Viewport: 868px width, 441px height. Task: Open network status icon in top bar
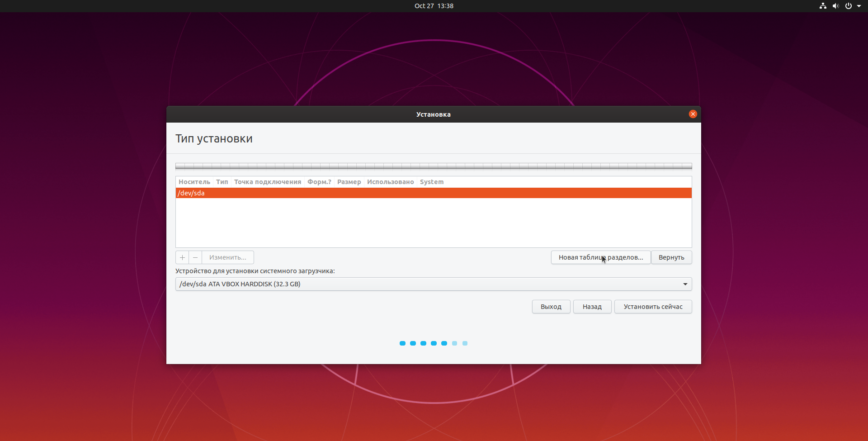[823, 6]
